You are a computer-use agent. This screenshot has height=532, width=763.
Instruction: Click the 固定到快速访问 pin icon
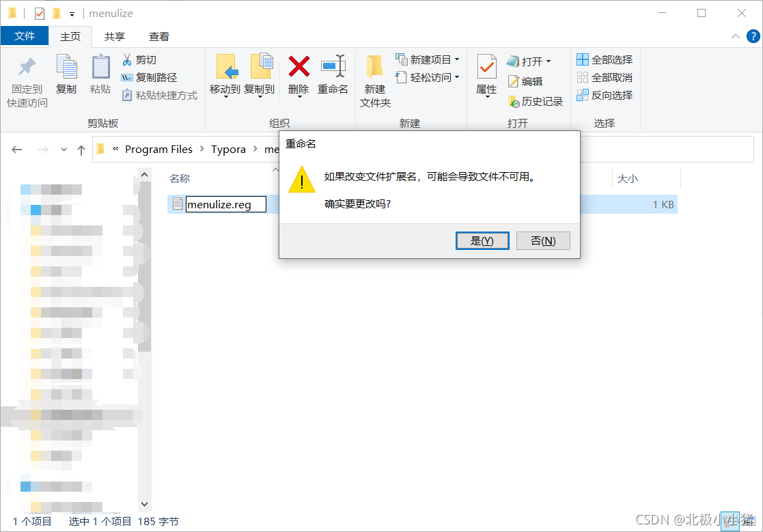coord(27,67)
